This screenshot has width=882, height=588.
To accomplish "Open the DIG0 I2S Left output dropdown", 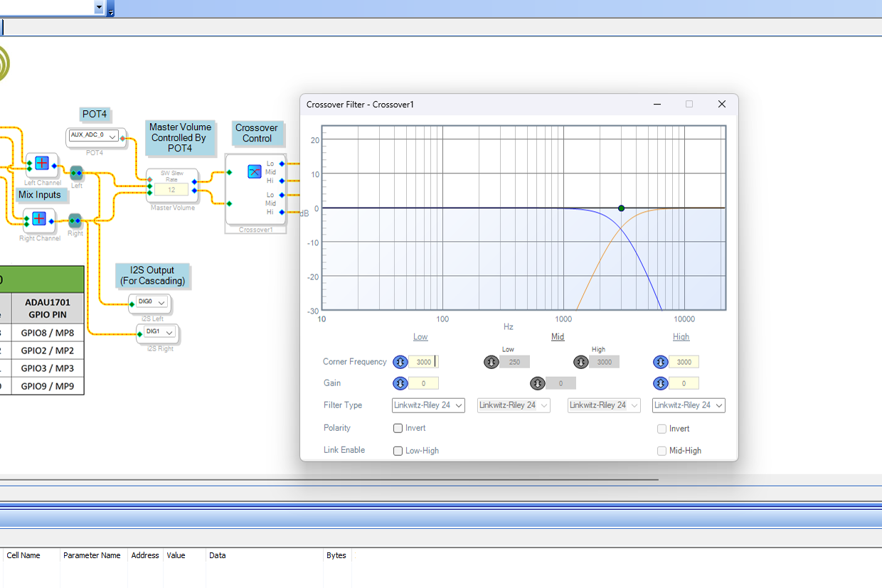I will (161, 303).
